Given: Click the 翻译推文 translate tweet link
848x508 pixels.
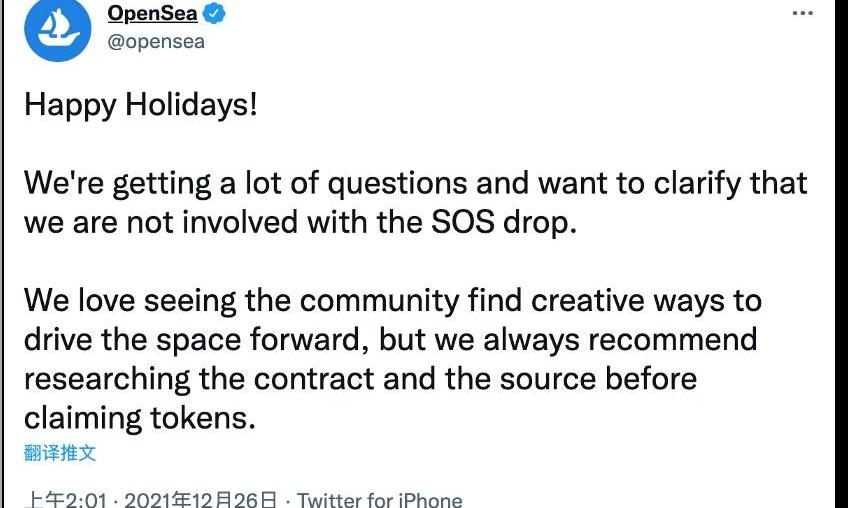Looking at the screenshot, I should click(x=60, y=452).
